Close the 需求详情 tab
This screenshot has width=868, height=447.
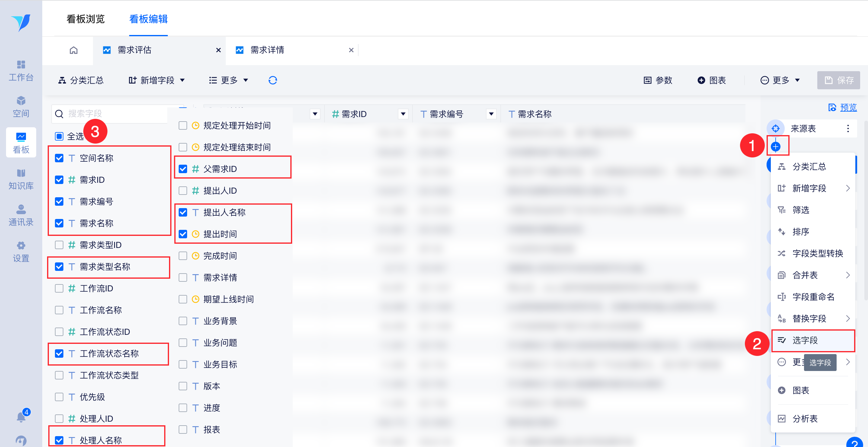(x=351, y=50)
